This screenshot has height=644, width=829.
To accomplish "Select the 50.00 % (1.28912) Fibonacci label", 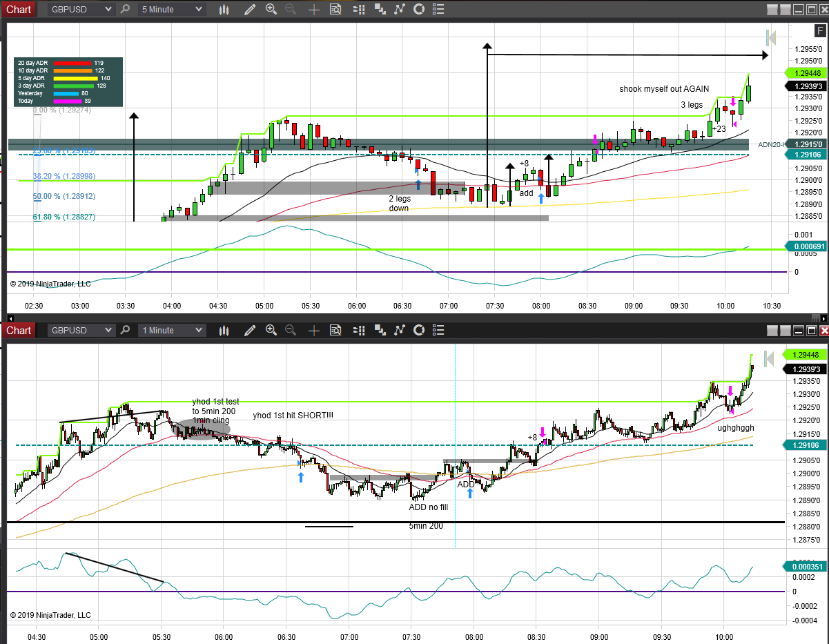I will point(64,196).
